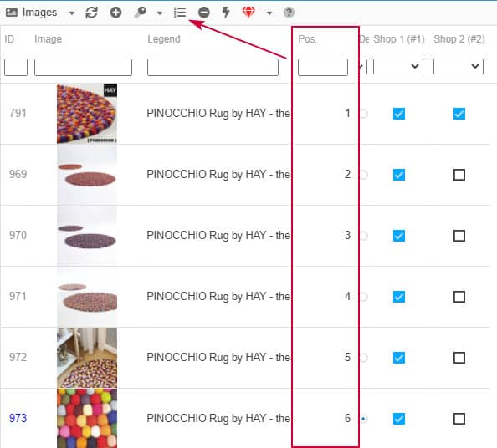Click the refresh icon in toolbar
Viewport: 497px width, 448px height.
(91, 13)
